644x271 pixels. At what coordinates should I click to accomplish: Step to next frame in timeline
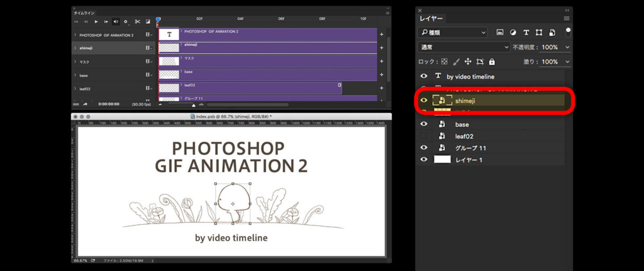[106, 21]
